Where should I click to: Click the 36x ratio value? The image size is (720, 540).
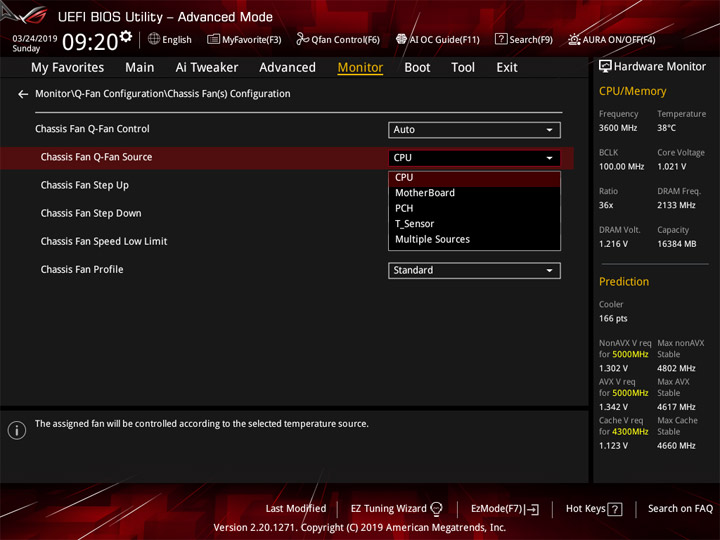tap(606, 205)
